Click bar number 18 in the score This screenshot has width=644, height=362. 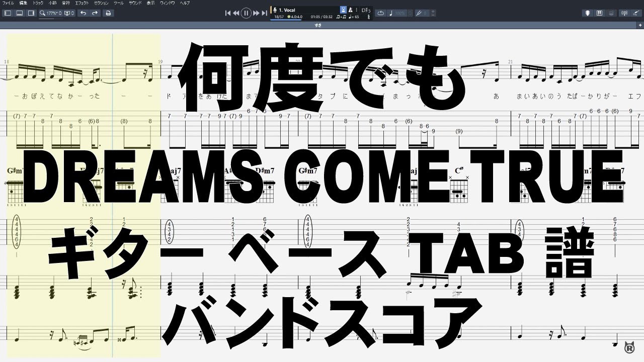click(x=7, y=62)
